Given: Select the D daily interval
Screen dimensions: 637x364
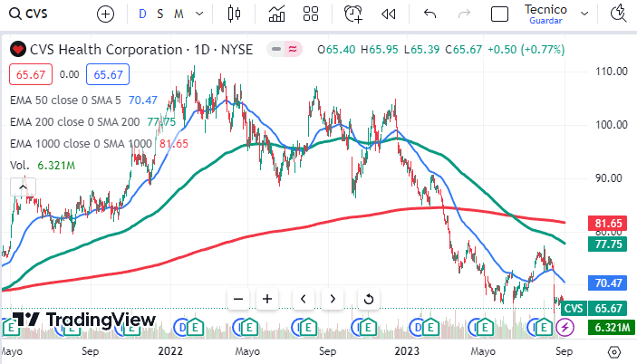Looking at the screenshot, I should pyautogui.click(x=142, y=14).
